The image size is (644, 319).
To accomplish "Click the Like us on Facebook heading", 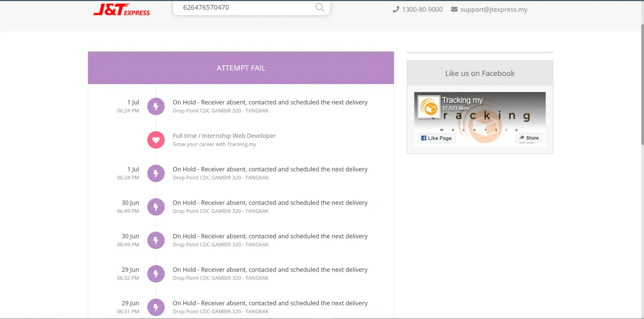I will pos(479,73).
